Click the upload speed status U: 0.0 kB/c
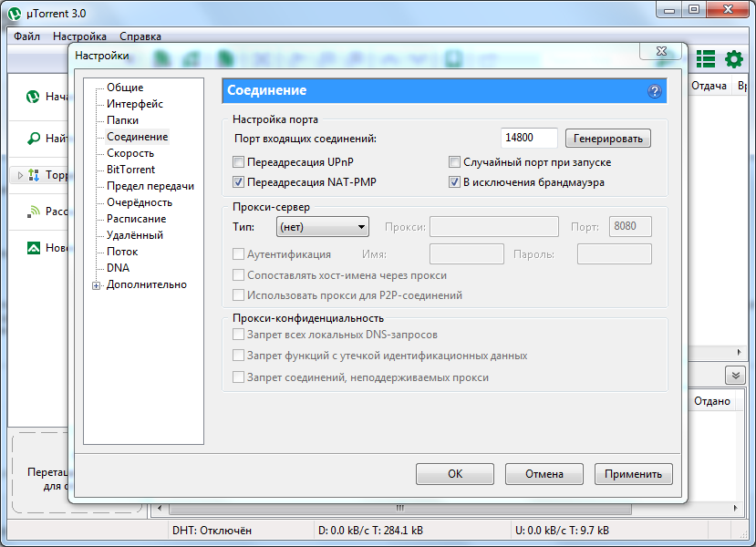The image size is (756, 547). point(562,531)
